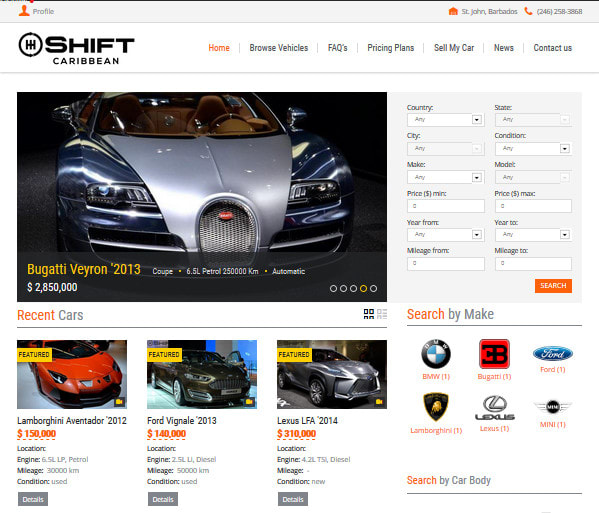
Task: Open the News page
Action: point(504,48)
